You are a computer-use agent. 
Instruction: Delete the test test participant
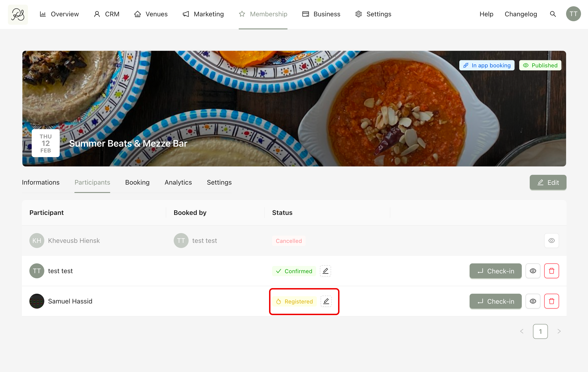(x=551, y=271)
